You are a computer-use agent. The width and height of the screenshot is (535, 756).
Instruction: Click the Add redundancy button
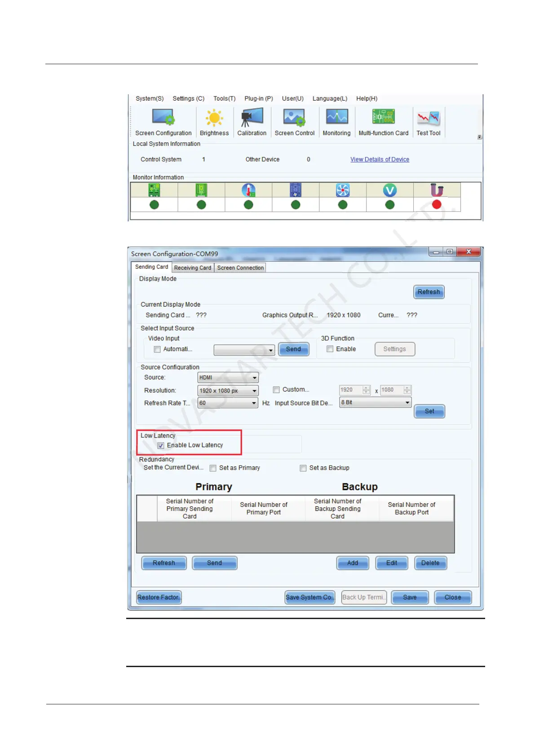pyautogui.click(x=353, y=563)
